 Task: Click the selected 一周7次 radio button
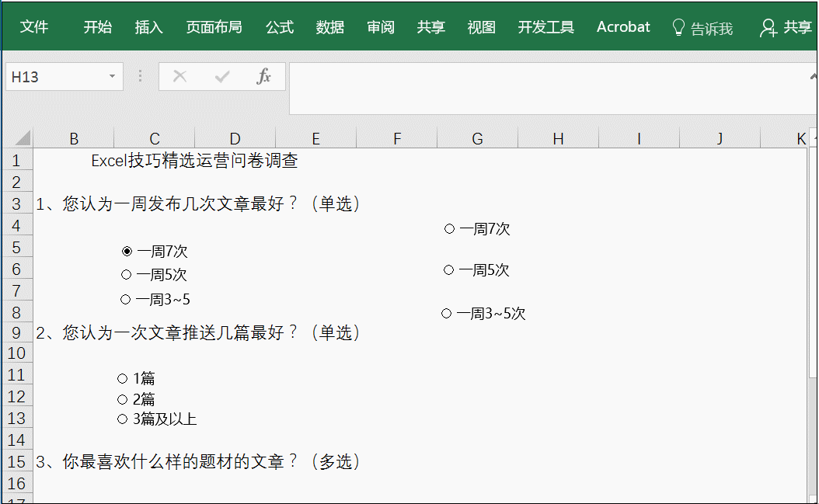tap(126, 250)
